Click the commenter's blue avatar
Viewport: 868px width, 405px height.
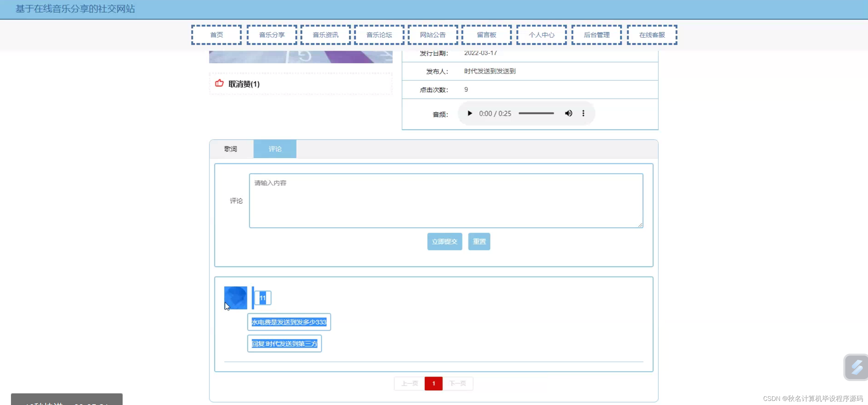[235, 298]
